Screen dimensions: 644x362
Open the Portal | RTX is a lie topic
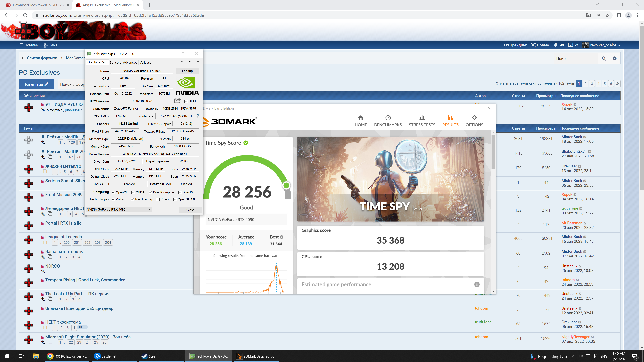(x=63, y=223)
